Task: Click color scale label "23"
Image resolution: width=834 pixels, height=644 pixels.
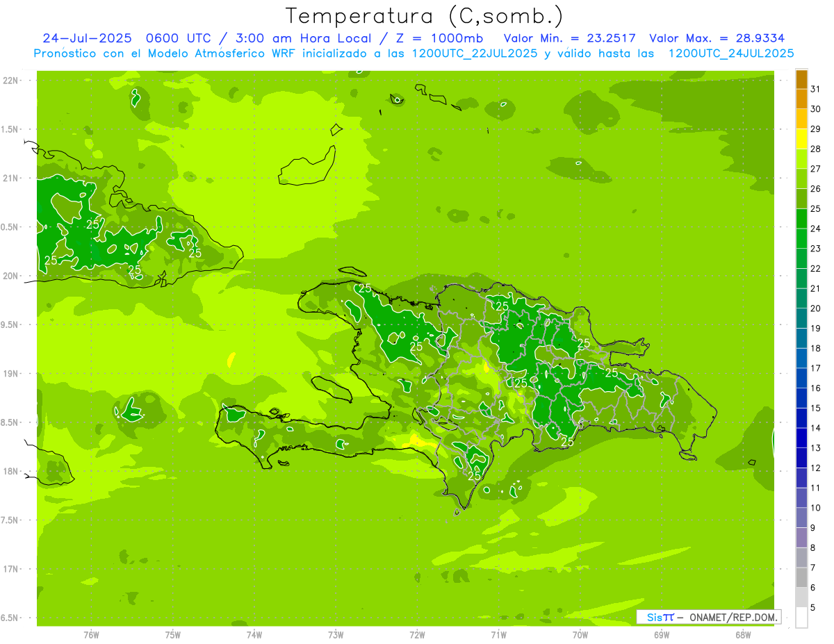Action: tap(816, 249)
